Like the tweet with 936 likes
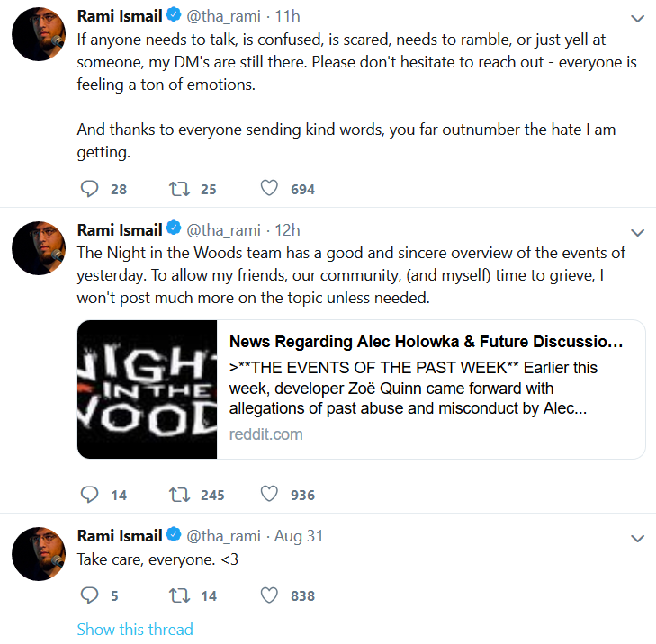The height and width of the screenshot is (644, 656). pyautogui.click(x=269, y=494)
